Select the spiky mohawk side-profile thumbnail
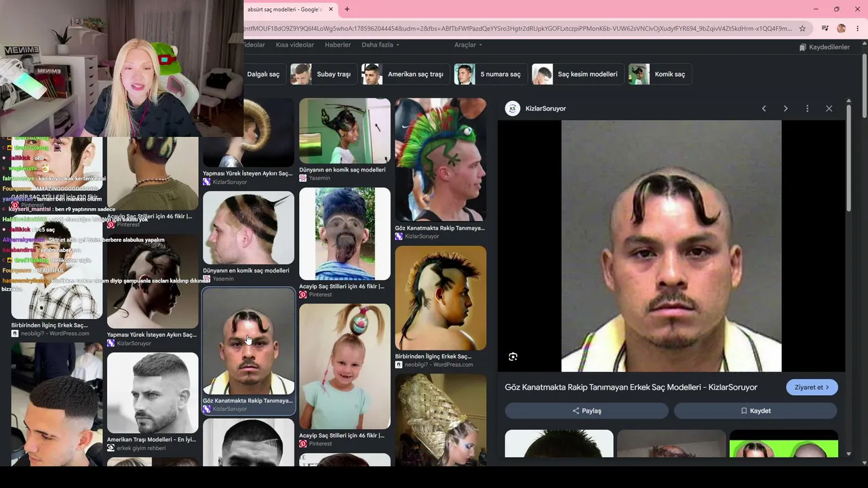The height and width of the screenshot is (488, 868). [x=441, y=298]
